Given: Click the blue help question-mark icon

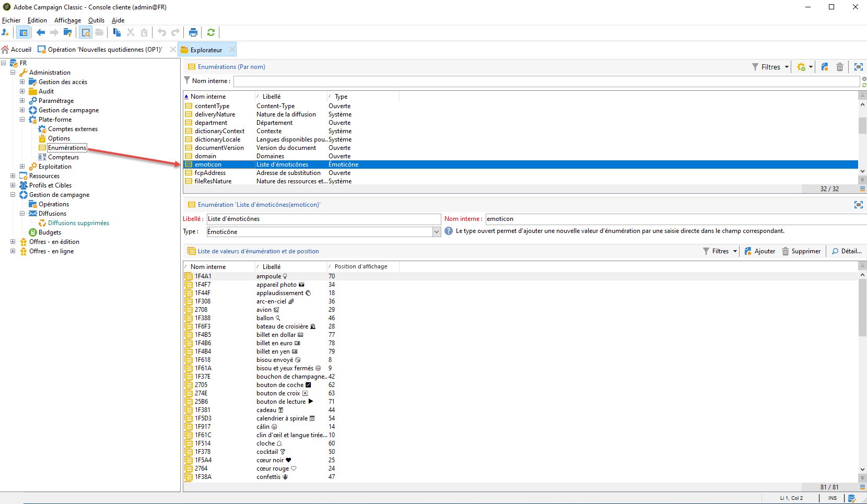Looking at the screenshot, I should point(449,231).
